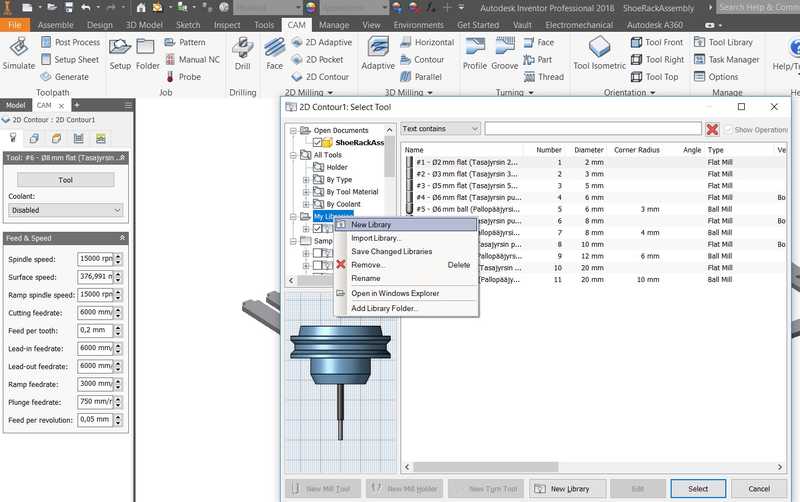Select the turning Thread operation
The height and width of the screenshot is (502, 800).
pos(544,77)
